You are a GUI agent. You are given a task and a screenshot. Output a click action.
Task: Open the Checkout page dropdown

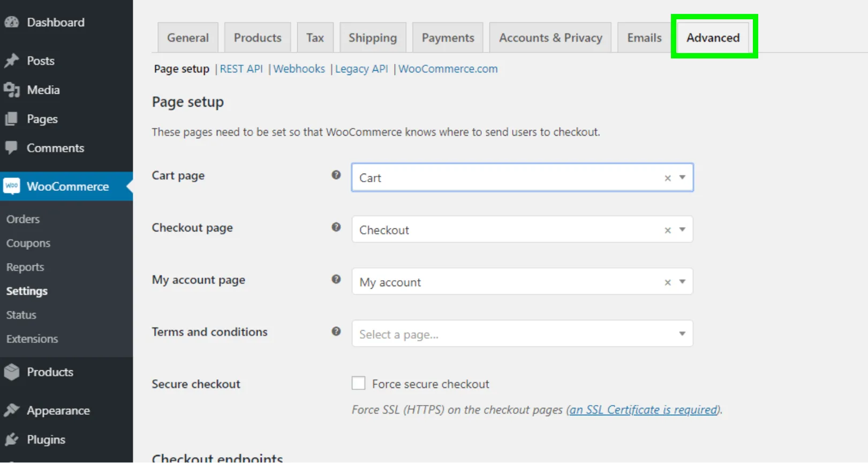[522, 229]
